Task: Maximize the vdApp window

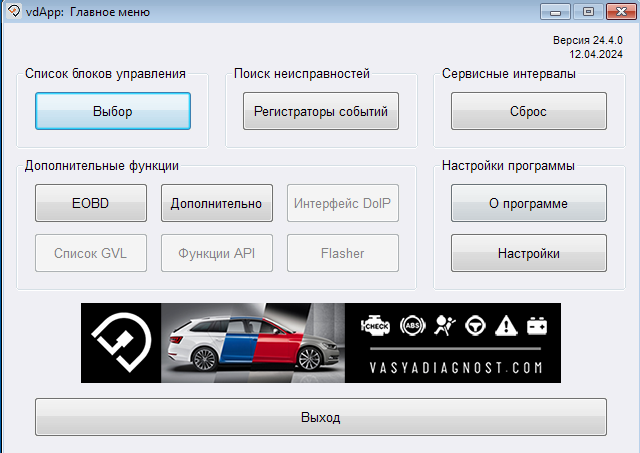Action: [588, 11]
